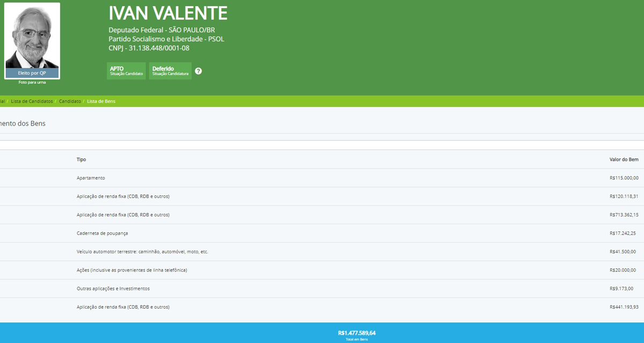This screenshot has height=343, width=644.
Task: Click the Eleito por QP label
Action: (32, 73)
